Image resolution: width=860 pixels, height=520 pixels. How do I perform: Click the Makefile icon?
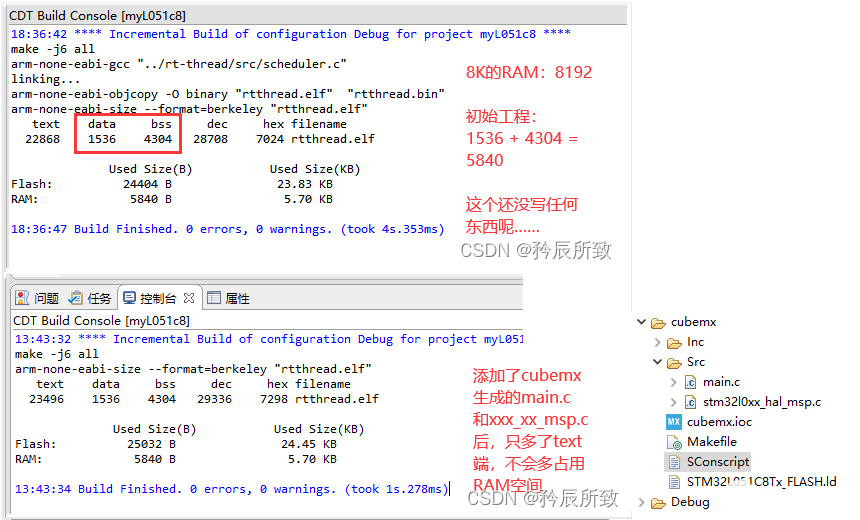click(x=674, y=442)
